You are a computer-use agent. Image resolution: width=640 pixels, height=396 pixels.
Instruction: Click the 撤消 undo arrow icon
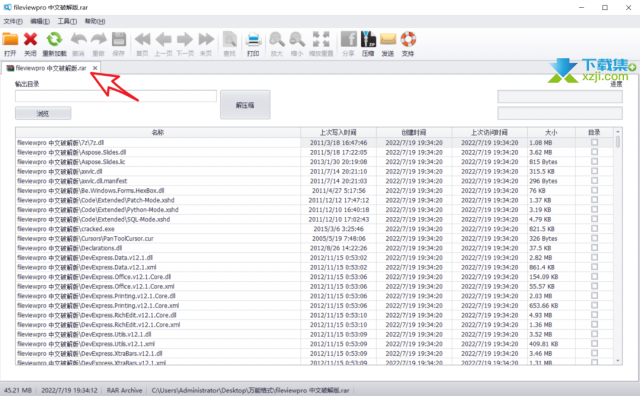[x=78, y=40]
